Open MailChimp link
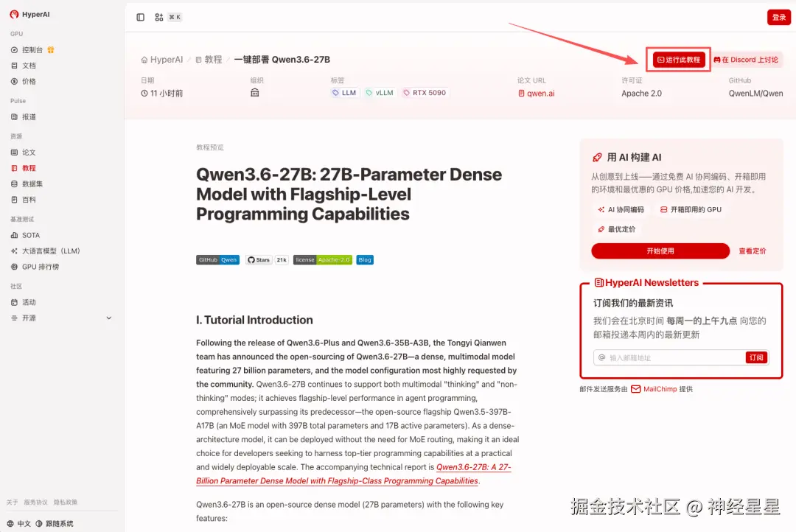The height and width of the screenshot is (532, 796). (x=654, y=389)
